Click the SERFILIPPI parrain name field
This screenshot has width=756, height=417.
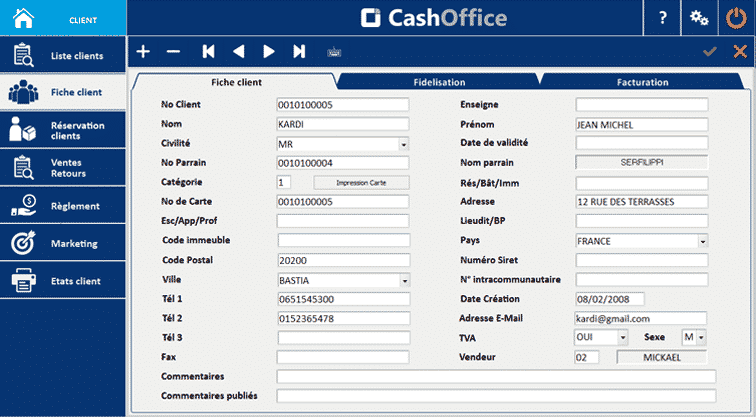pyautogui.click(x=642, y=162)
